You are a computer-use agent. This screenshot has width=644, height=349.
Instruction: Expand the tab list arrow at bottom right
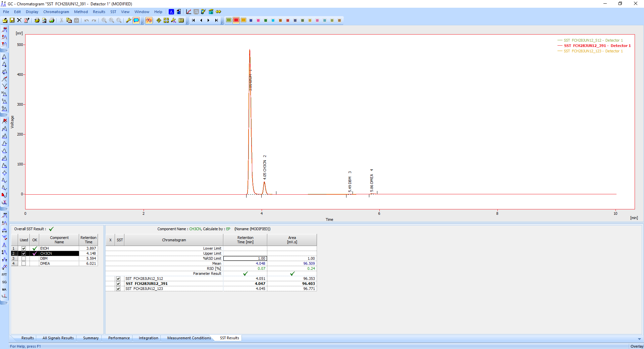(639, 339)
